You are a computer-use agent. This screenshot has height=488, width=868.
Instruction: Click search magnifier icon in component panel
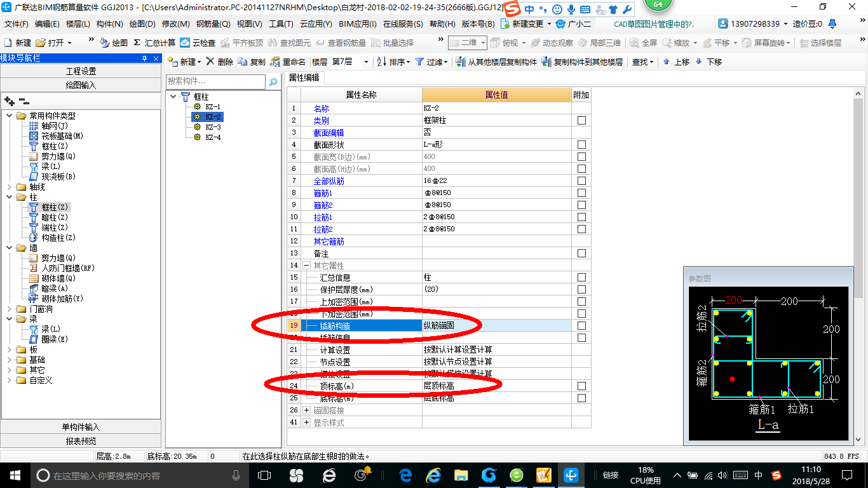pos(273,82)
